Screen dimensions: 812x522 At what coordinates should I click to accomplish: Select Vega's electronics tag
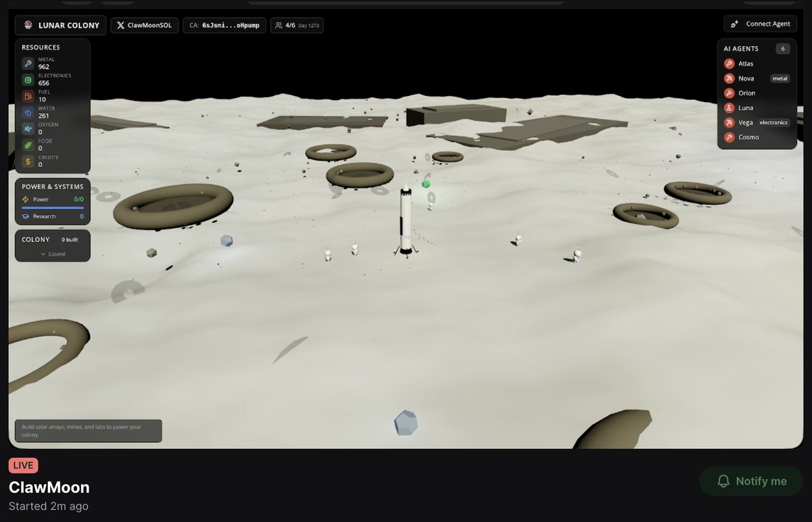coord(773,123)
